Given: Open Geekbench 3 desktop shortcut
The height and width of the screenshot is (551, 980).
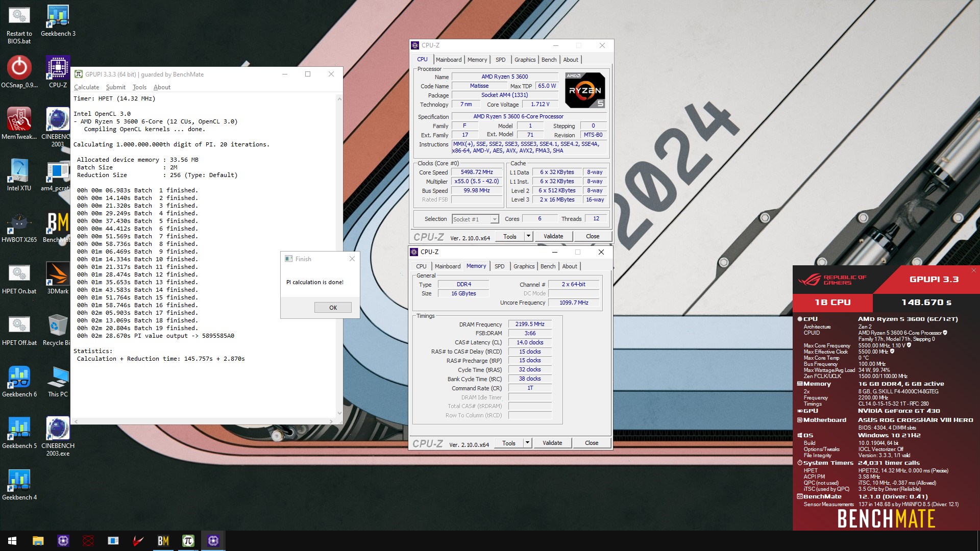Looking at the screenshot, I should pos(58,21).
